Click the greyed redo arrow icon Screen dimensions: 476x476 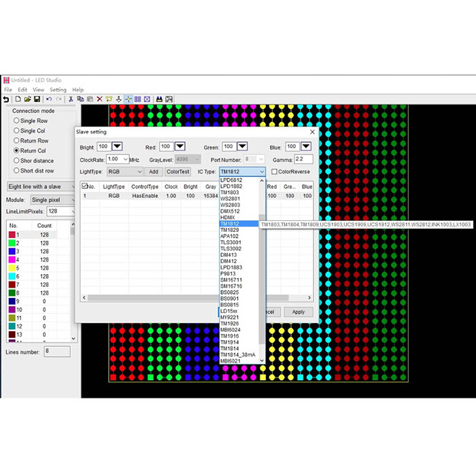click(58, 99)
